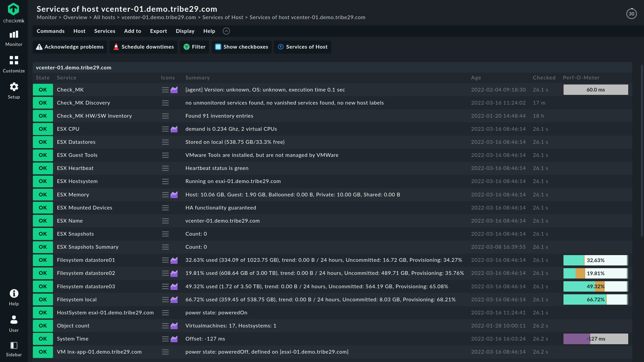Image resolution: width=644 pixels, height=362 pixels.
Task: Click Acknowledge problems button
Action: (x=70, y=47)
